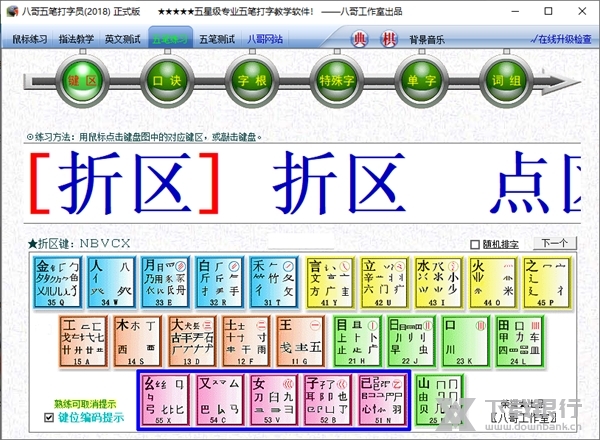Open the 特殊字 practice stage
Image resolution: width=600 pixels, height=440 pixels.
(x=337, y=81)
